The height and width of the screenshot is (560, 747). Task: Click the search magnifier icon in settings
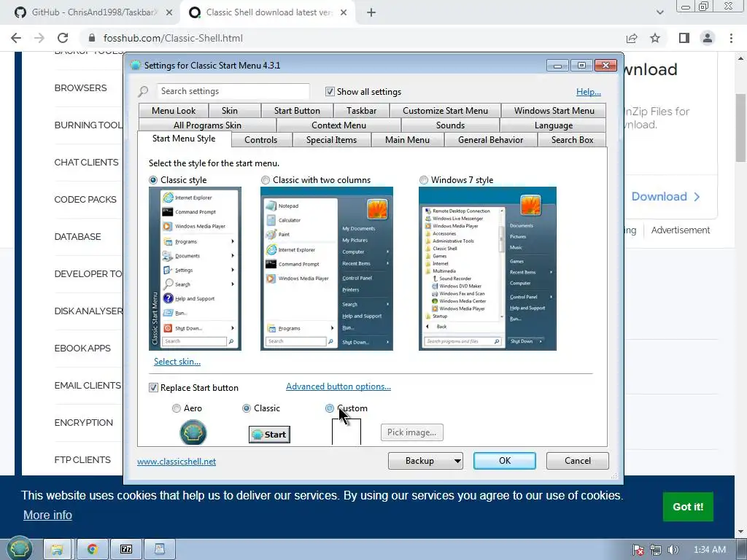pyautogui.click(x=143, y=91)
